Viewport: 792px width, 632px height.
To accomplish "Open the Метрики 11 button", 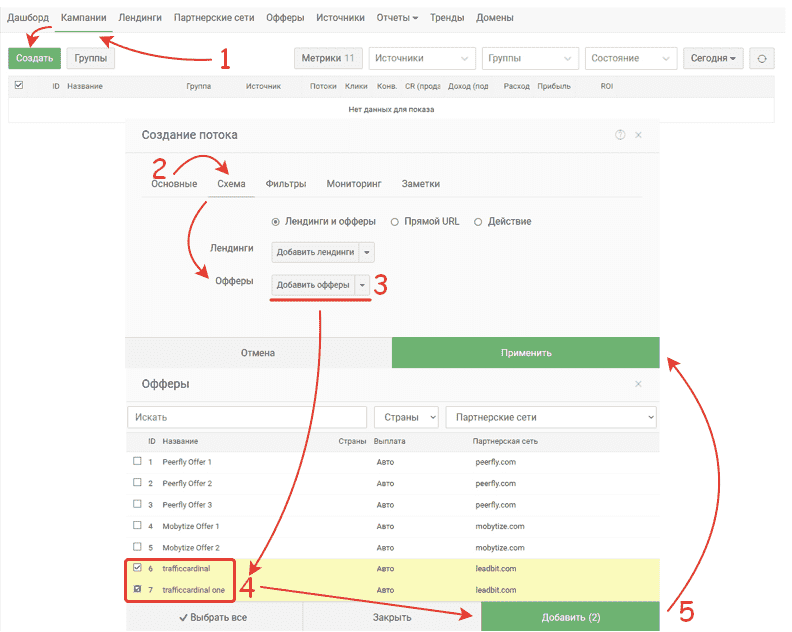I will [328, 59].
